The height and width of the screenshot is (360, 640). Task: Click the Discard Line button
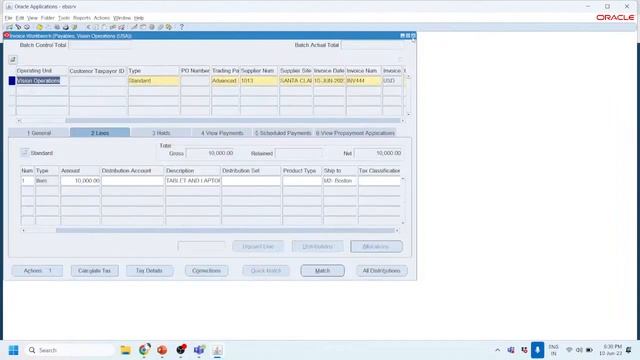coord(258,247)
